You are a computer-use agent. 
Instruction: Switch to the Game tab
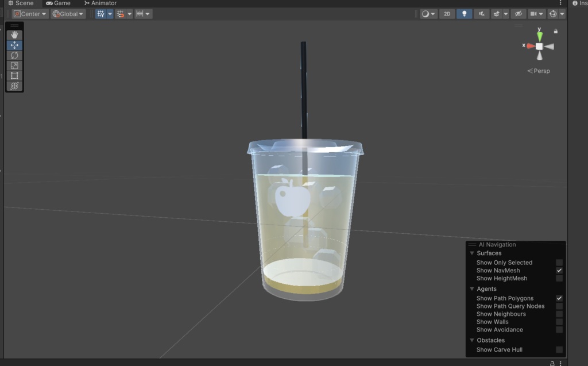[x=58, y=3]
